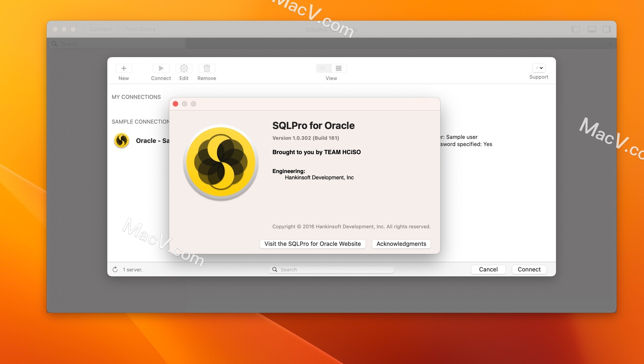Image resolution: width=644 pixels, height=364 pixels.
Task: Toggle the view layout switcher
Action: coord(331,68)
